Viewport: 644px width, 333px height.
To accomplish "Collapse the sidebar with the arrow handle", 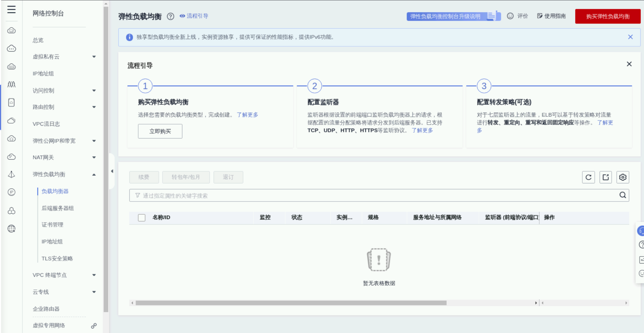I will point(112,171).
